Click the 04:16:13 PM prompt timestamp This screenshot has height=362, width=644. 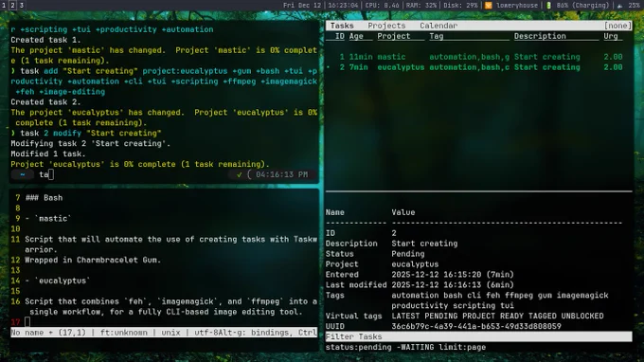[x=281, y=174]
